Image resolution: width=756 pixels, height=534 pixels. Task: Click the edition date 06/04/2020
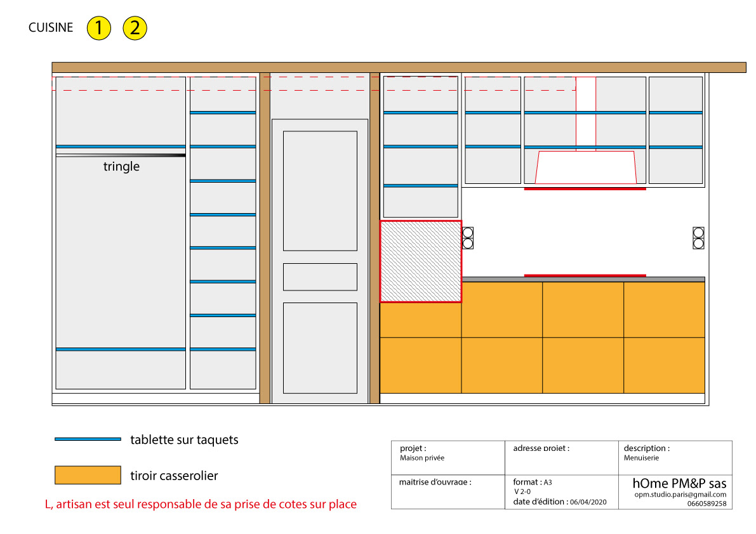pos(588,502)
